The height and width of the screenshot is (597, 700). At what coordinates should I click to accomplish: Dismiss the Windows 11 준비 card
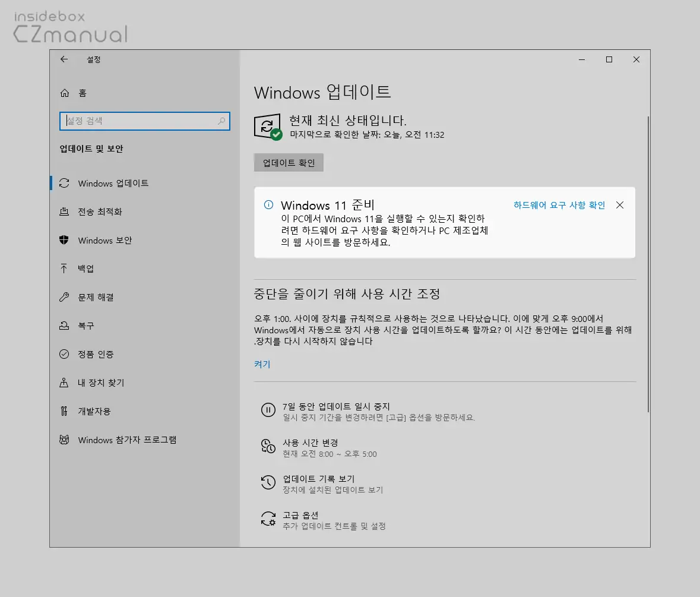click(x=620, y=205)
